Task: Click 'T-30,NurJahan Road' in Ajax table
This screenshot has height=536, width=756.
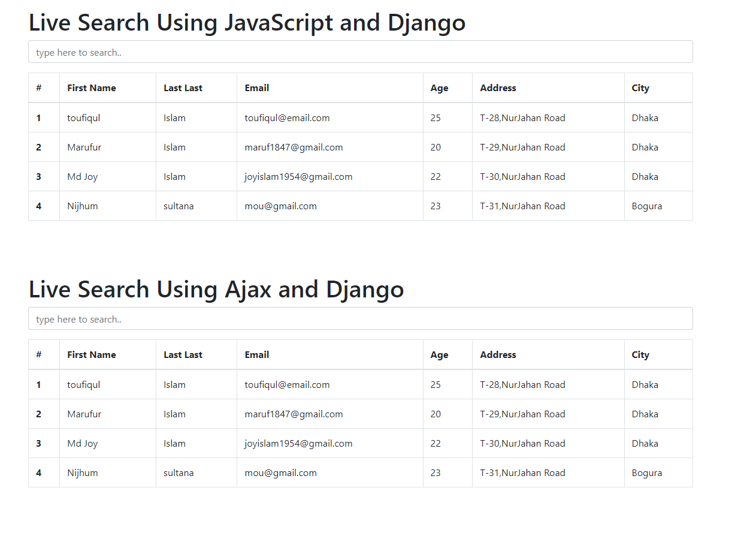Action: (522, 443)
